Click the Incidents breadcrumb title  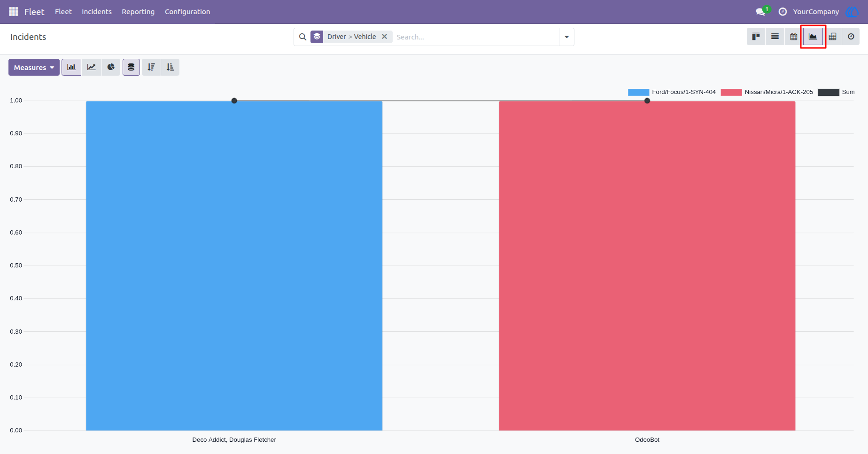tap(28, 37)
